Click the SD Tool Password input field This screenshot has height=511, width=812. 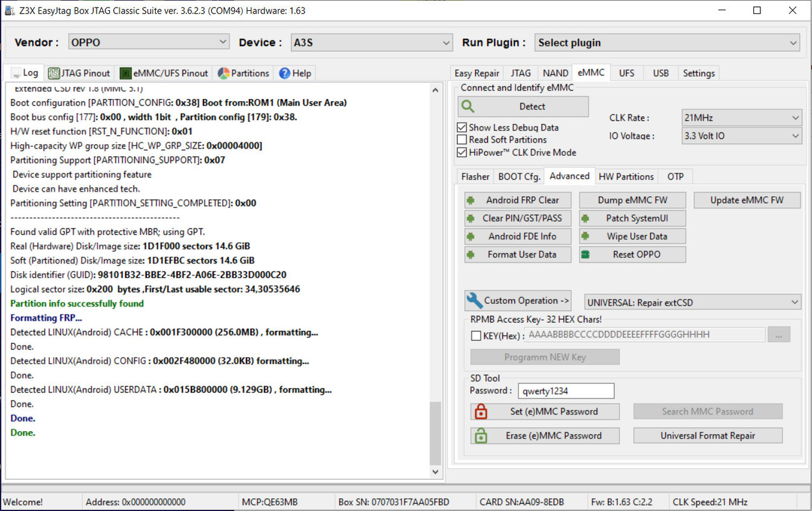[x=566, y=391]
